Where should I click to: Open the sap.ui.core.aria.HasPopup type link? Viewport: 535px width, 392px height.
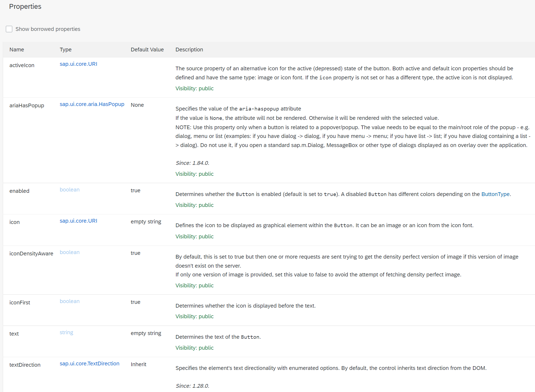tap(92, 104)
